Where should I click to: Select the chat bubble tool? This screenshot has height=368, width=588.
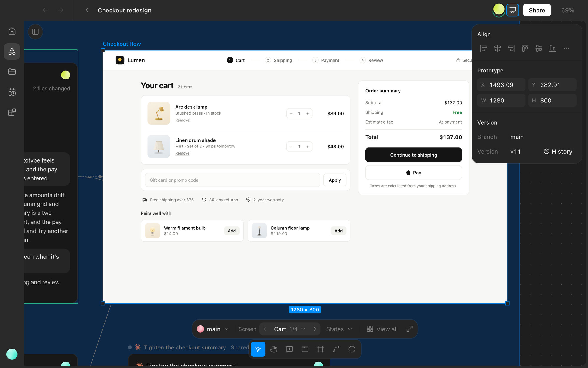click(352, 349)
